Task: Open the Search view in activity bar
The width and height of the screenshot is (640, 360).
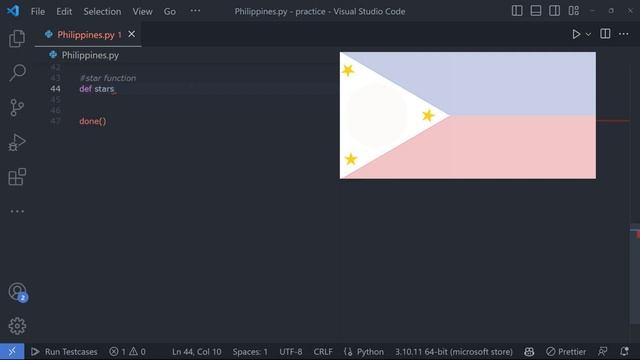Action: 17,73
